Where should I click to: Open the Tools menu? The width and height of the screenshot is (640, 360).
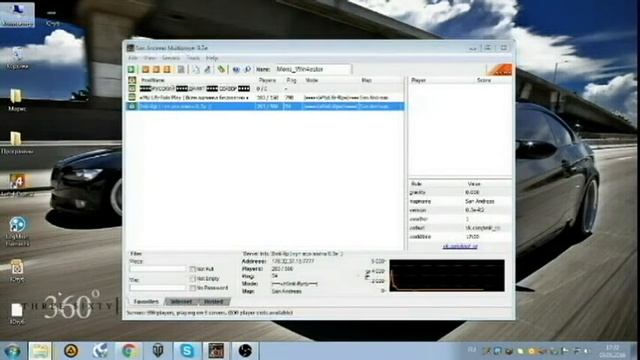point(193,58)
